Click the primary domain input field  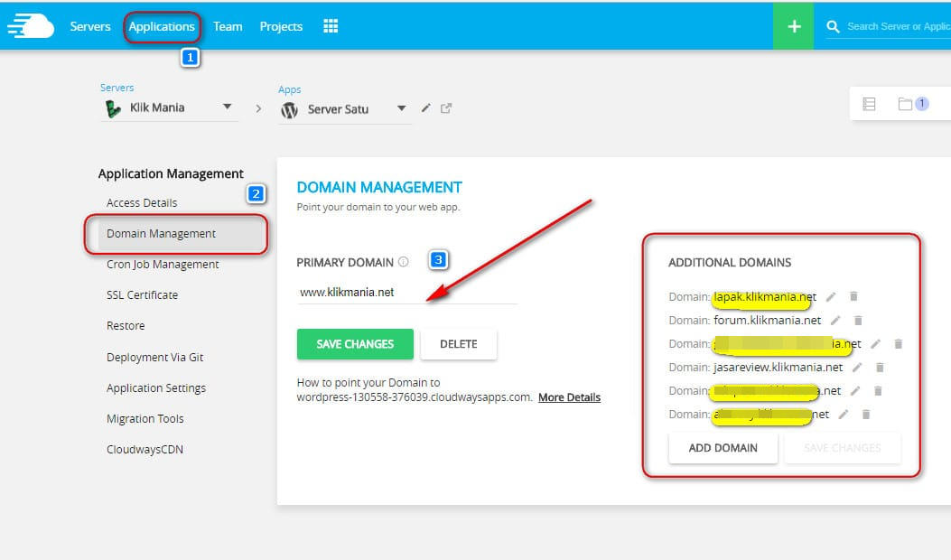pos(406,293)
